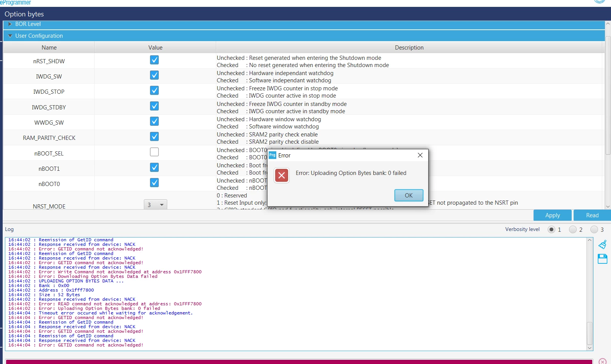Viewport: 611px width, 364px height.
Task: Click the Name column header
Action: pos(49,48)
